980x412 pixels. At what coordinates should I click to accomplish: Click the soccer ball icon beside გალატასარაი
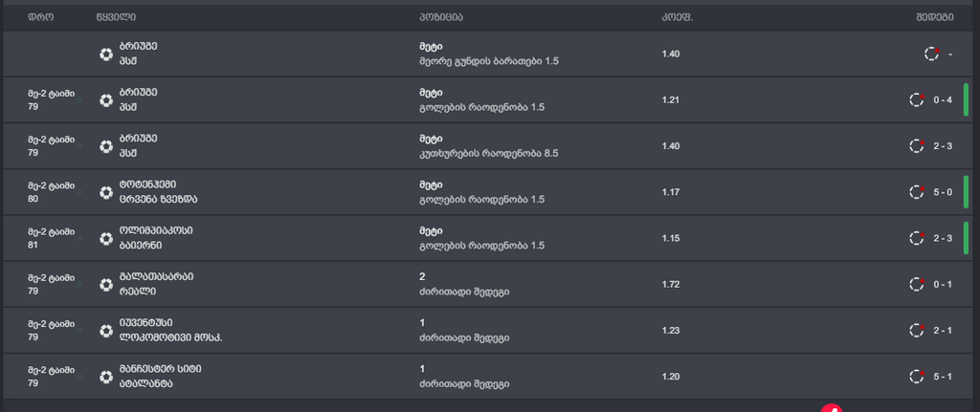106,285
